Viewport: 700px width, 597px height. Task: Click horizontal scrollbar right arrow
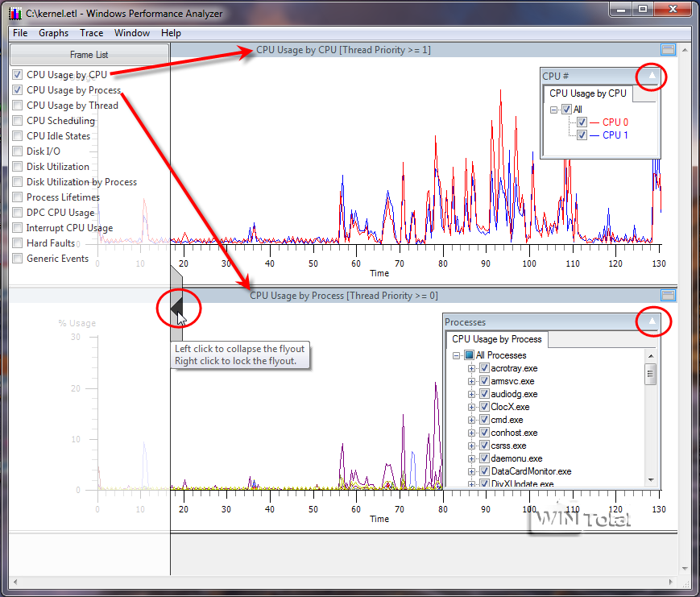[x=670, y=582]
